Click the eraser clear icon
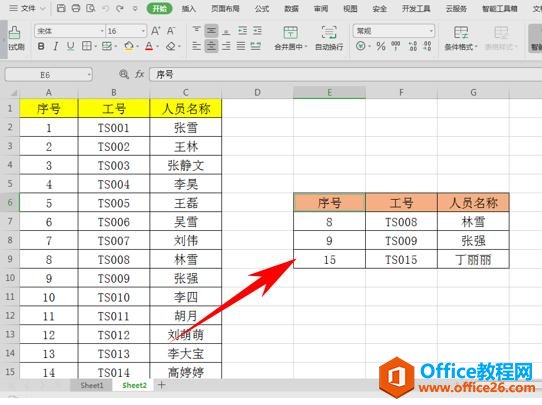 click(171, 46)
